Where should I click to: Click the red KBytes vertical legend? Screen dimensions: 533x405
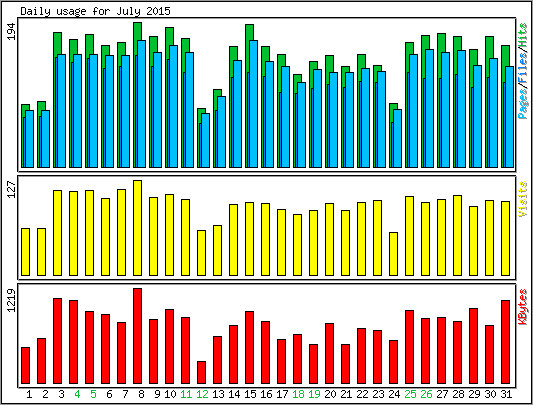coord(523,307)
